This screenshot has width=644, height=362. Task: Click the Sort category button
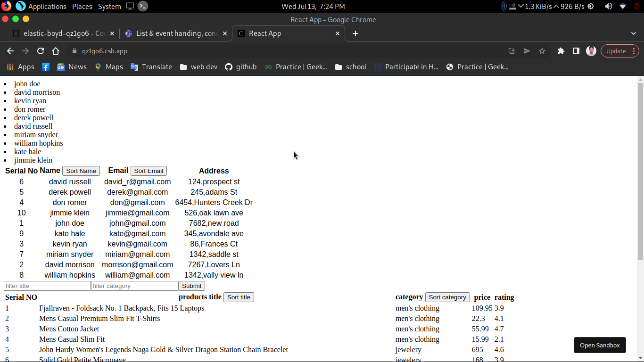pos(447,297)
